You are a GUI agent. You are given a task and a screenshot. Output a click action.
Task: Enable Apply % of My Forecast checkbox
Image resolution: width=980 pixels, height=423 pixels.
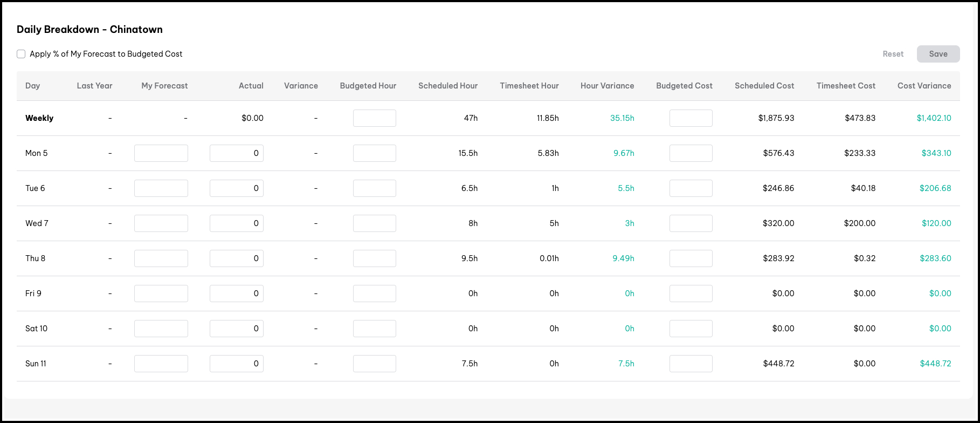[x=21, y=54]
